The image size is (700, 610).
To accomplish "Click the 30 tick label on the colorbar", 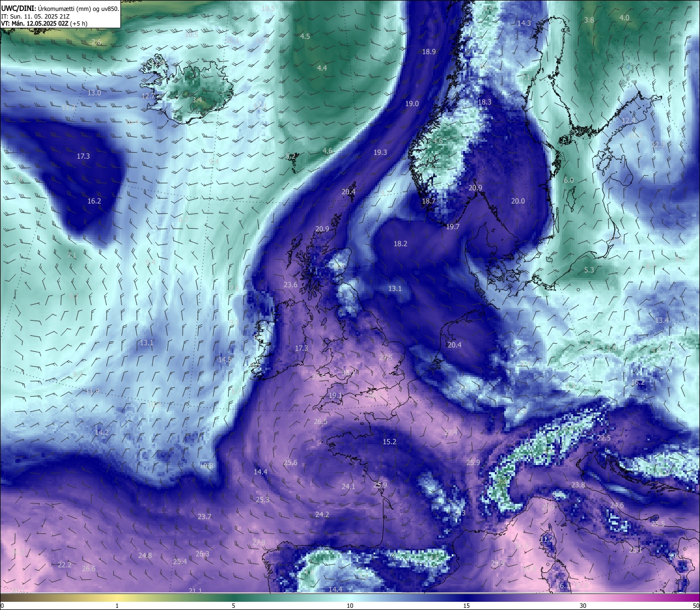I will [583, 606].
